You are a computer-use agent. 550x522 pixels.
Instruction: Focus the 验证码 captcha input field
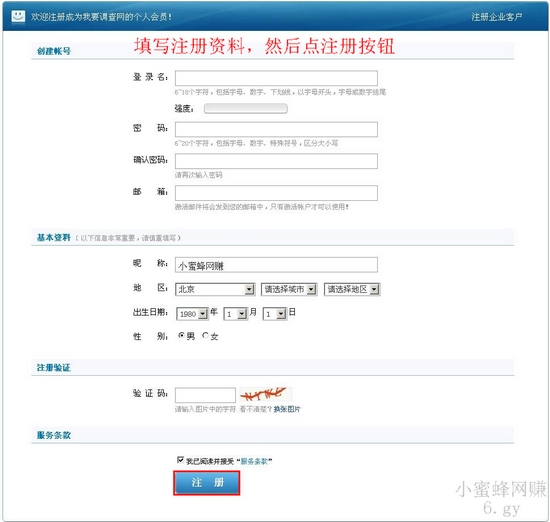205,395
